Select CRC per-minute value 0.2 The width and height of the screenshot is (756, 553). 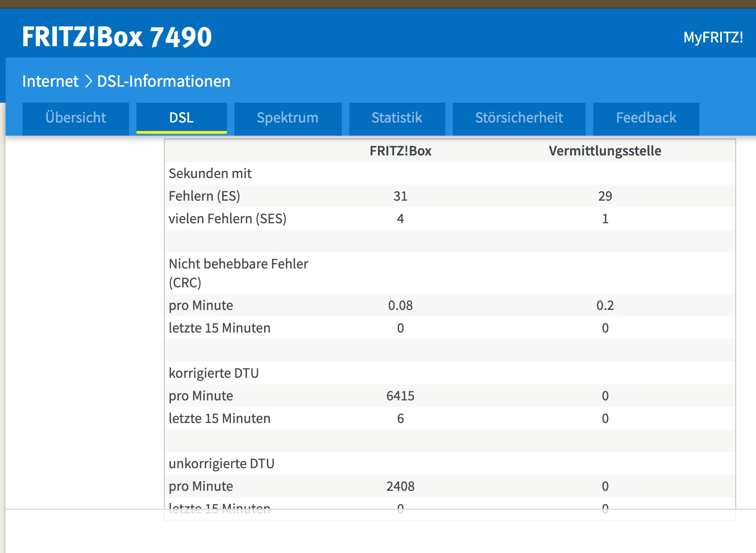605,305
